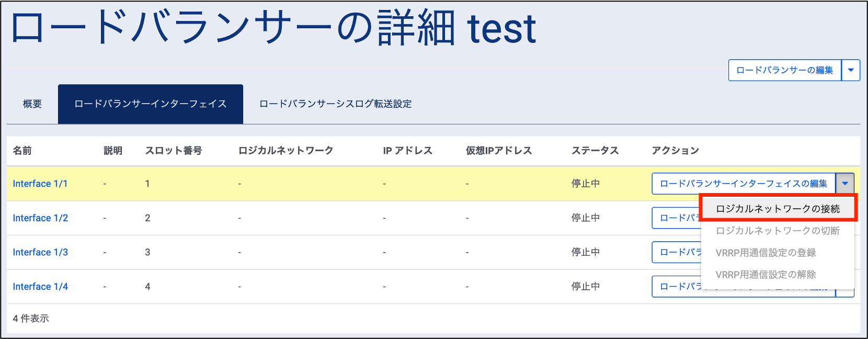Image resolution: width=868 pixels, height=339 pixels.
Task: Click the ロードバランサーの編集 button
Action: coord(784,70)
